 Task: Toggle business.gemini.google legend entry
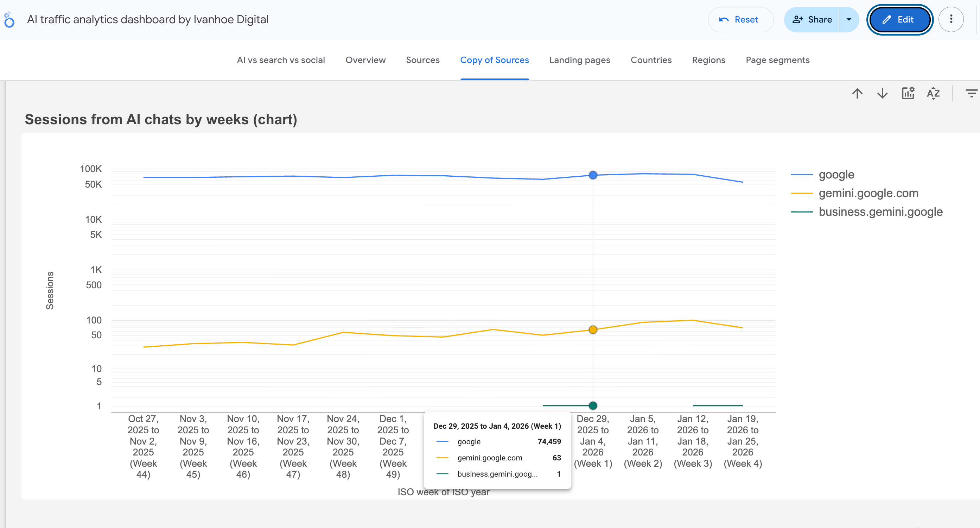(x=880, y=212)
